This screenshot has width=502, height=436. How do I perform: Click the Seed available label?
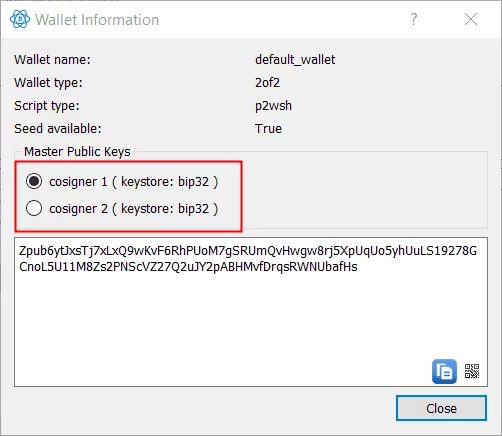[58, 129]
